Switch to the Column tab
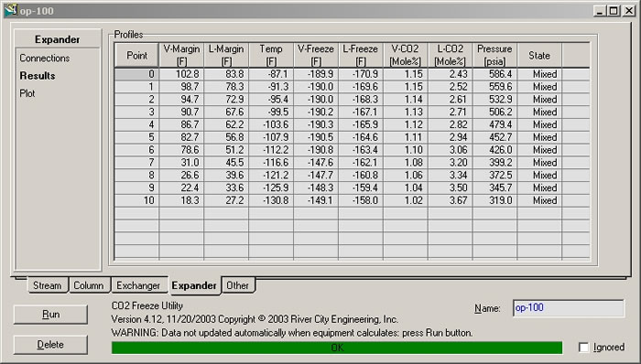641x364 pixels. [x=89, y=285]
